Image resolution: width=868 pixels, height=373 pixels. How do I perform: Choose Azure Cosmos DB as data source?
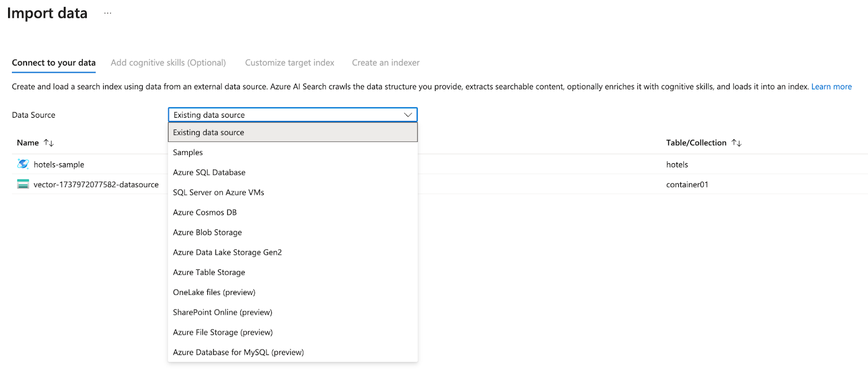coord(205,213)
